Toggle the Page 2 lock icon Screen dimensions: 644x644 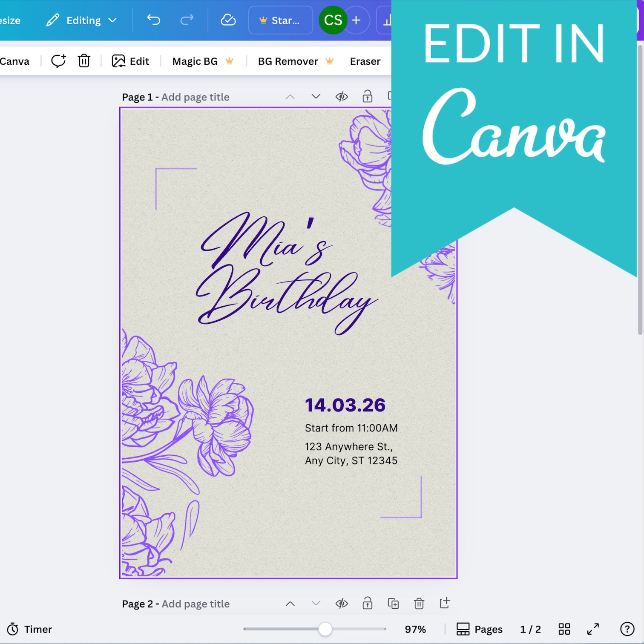tap(367, 604)
